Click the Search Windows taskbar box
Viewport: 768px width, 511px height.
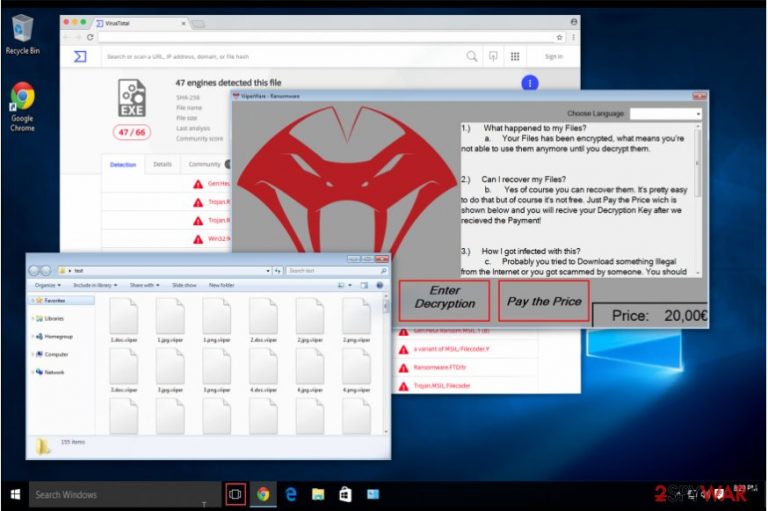pos(125,494)
